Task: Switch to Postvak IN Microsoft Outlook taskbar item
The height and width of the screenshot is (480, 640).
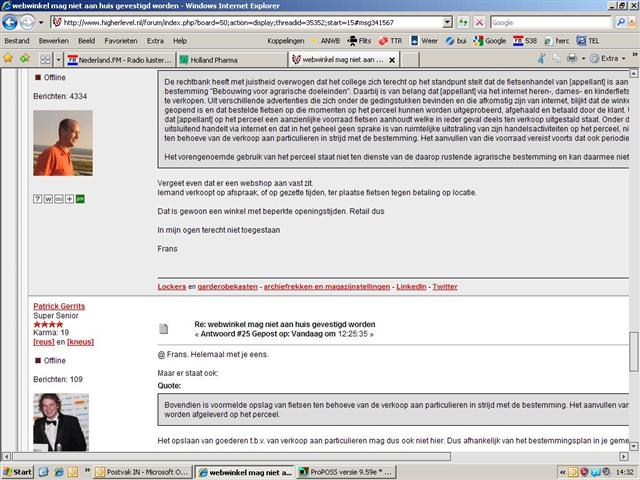Action: point(142,472)
